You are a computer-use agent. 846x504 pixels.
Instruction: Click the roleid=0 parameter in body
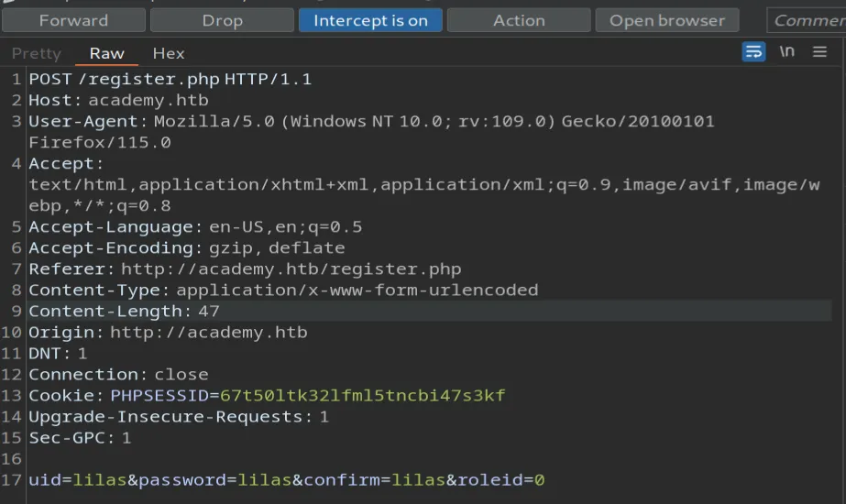point(501,480)
